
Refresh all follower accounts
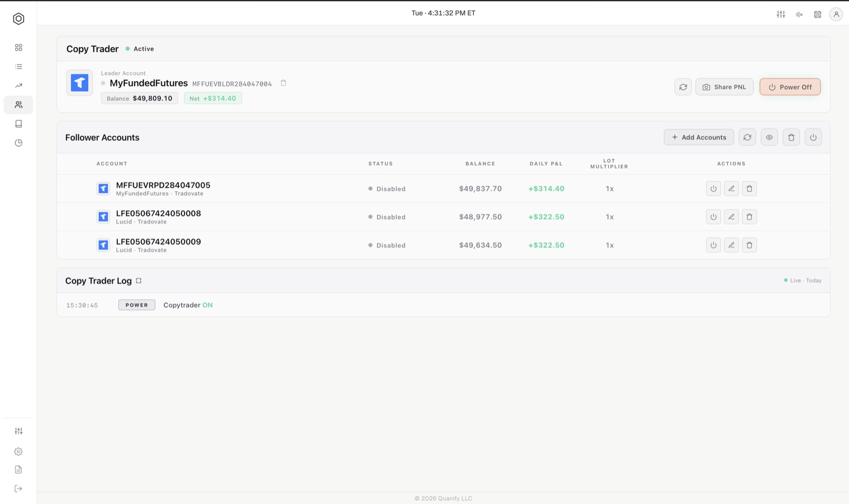(x=748, y=137)
